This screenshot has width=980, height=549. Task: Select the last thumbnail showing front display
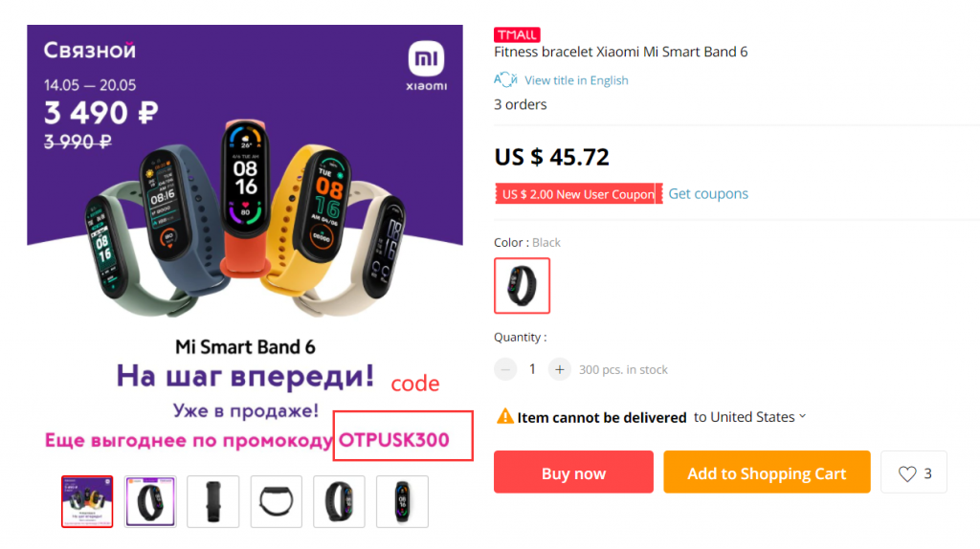tap(402, 501)
